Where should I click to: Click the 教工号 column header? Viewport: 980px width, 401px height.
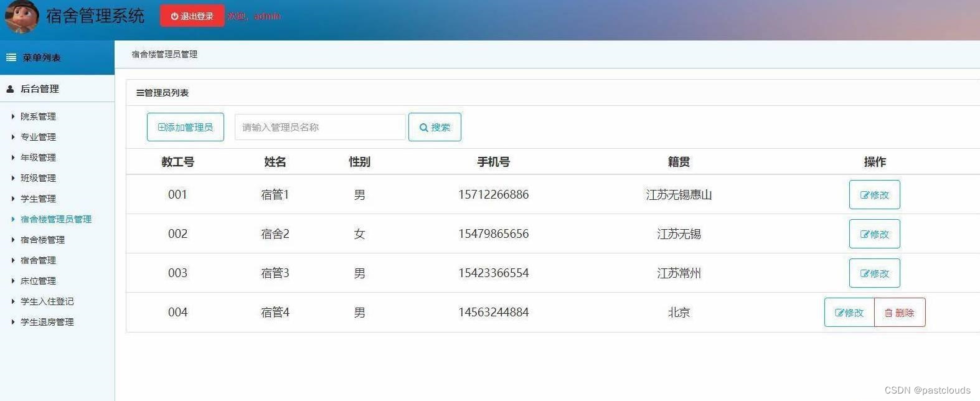[177, 162]
